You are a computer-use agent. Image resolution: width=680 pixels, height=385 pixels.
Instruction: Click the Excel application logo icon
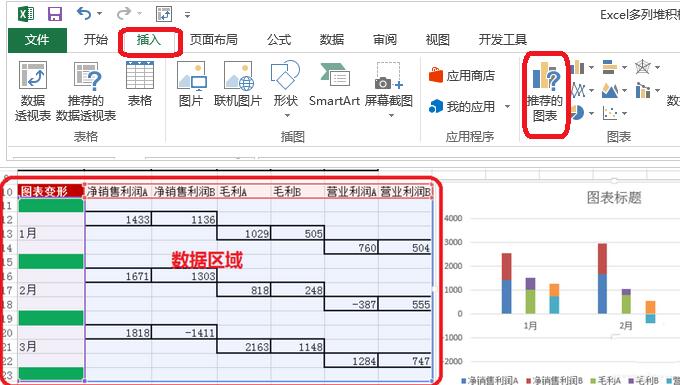pyautogui.click(x=26, y=14)
